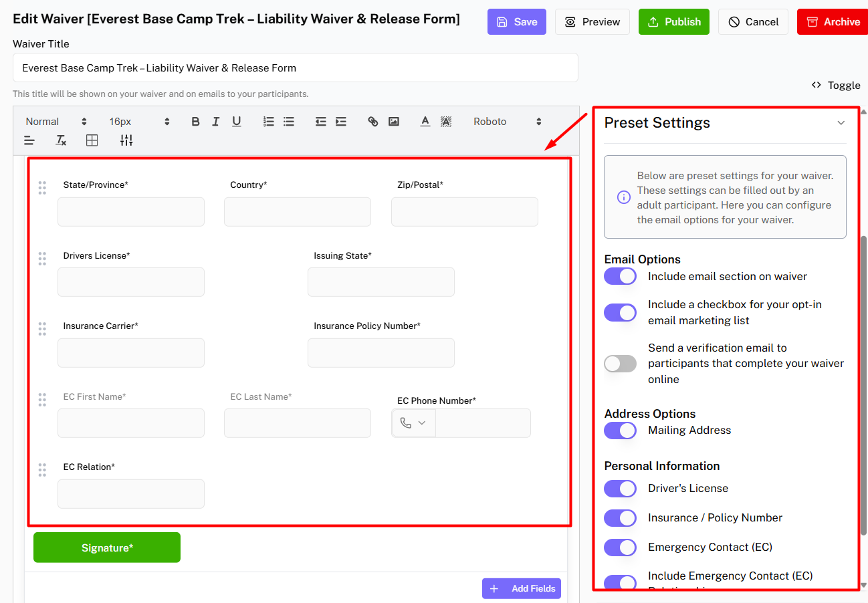Click the Toggle code view option
868x603 pixels.
(835, 85)
